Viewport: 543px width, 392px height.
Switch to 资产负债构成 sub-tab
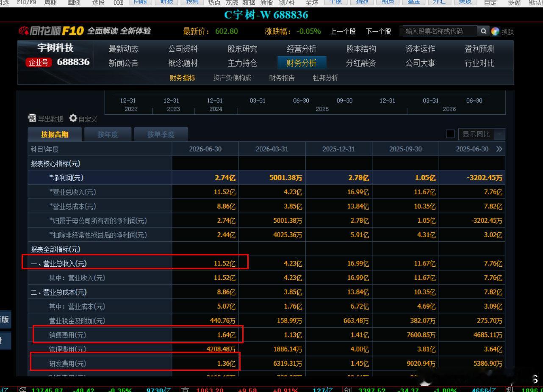232,78
